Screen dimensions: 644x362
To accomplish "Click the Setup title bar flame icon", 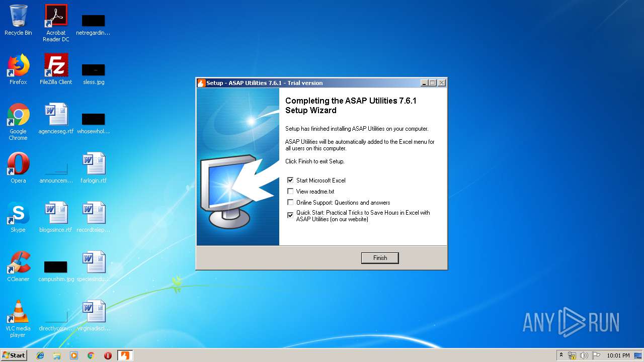I will point(201,83).
